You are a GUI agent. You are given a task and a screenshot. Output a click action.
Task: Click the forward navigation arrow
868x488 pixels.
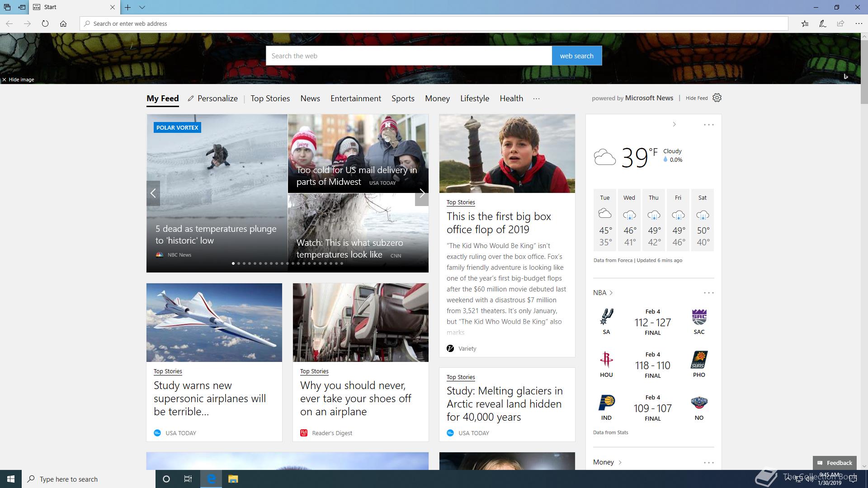click(x=27, y=23)
